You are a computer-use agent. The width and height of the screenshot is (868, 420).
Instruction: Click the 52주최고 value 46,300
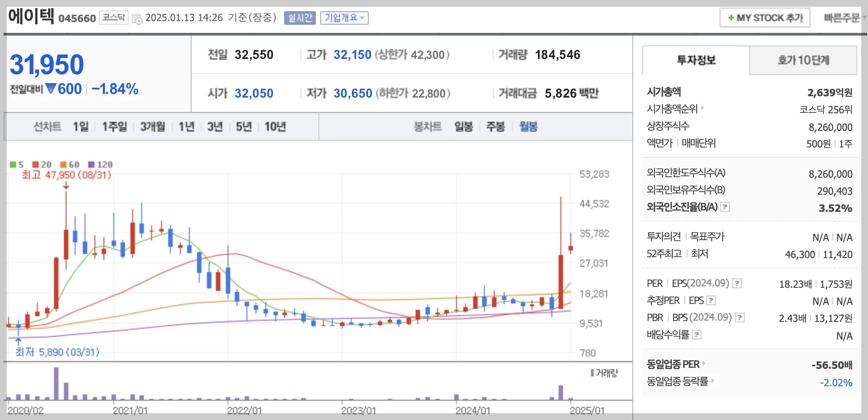pos(800,255)
